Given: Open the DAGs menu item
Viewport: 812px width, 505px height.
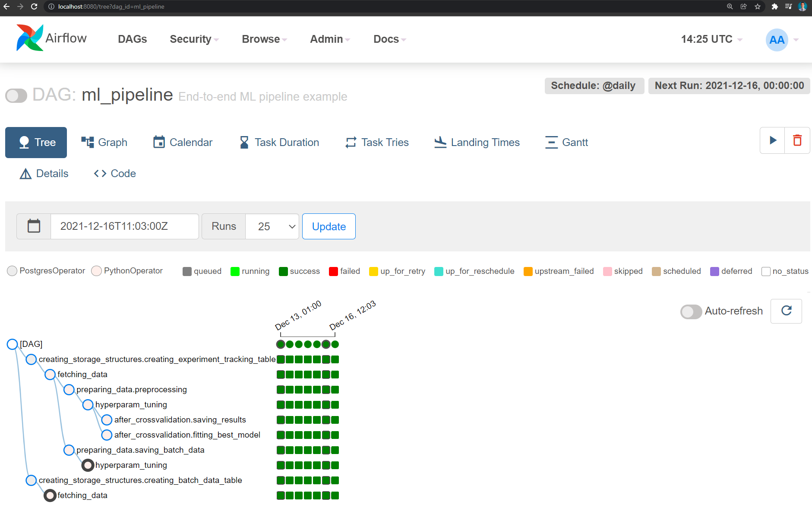Looking at the screenshot, I should pos(132,39).
